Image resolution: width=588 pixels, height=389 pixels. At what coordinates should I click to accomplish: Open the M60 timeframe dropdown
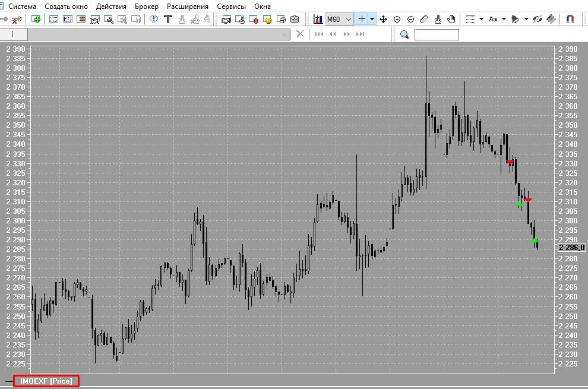pyautogui.click(x=339, y=19)
